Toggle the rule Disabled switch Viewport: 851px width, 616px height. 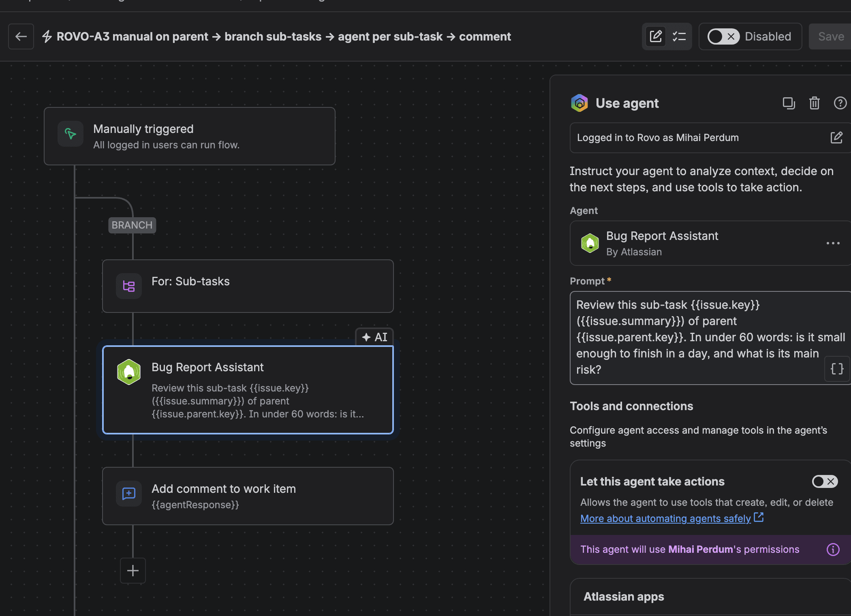coord(723,36)
